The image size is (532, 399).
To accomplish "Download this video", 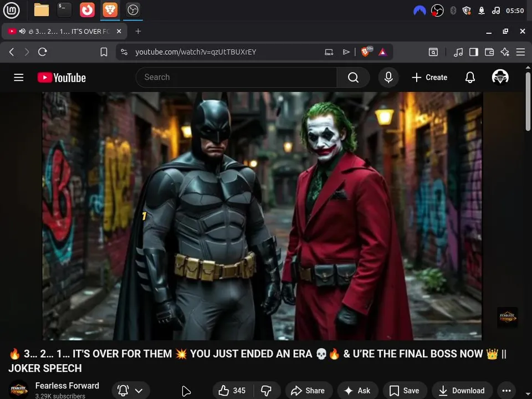I will point(462,391).
